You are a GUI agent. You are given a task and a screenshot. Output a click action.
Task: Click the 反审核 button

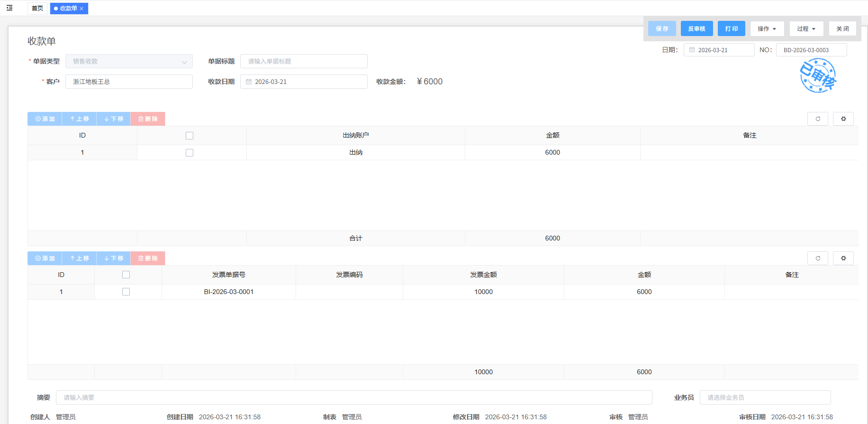point(696,29)
